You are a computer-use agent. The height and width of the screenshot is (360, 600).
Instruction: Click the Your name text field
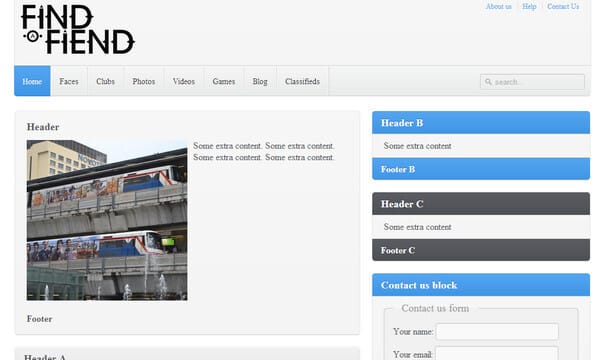click(497, 332)
